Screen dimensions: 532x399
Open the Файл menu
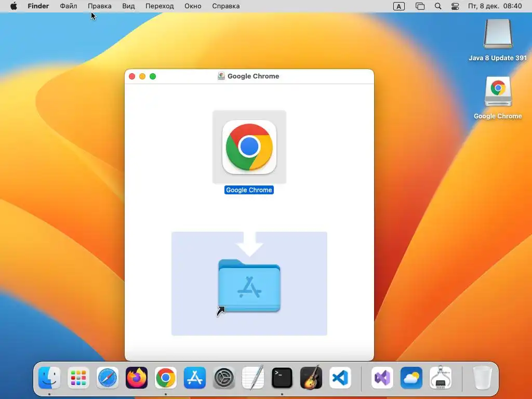(68, 6)
